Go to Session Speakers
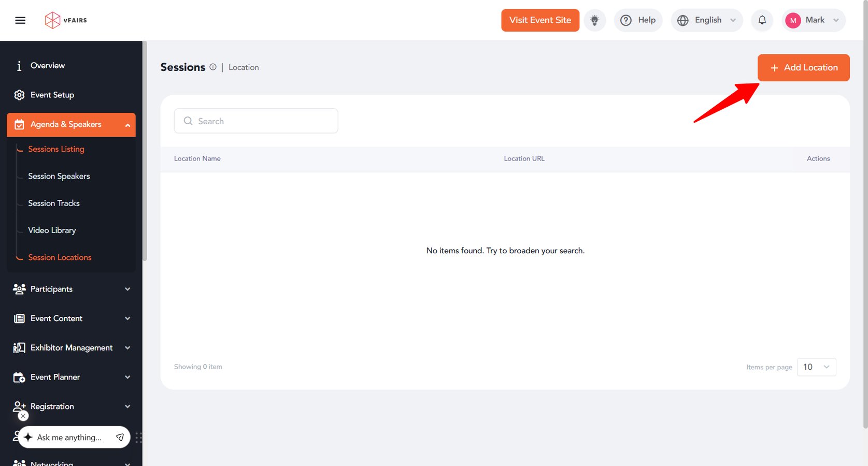 coord(59,176)
